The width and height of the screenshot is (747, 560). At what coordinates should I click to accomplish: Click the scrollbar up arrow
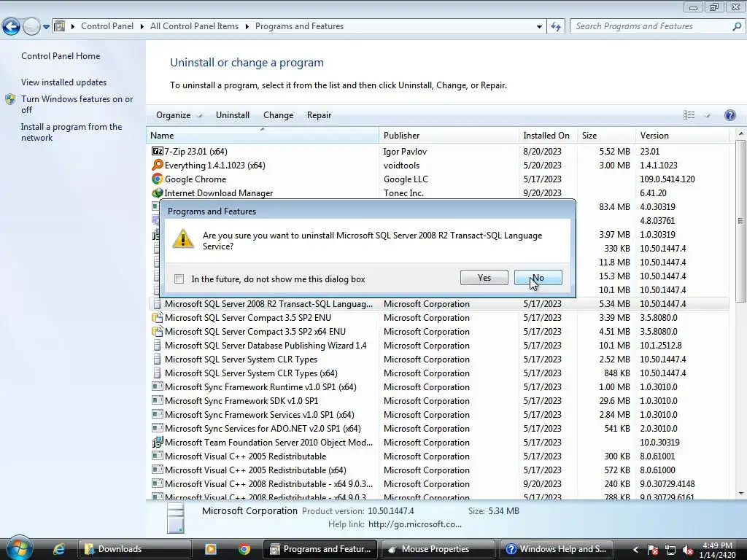coord(740,134)
